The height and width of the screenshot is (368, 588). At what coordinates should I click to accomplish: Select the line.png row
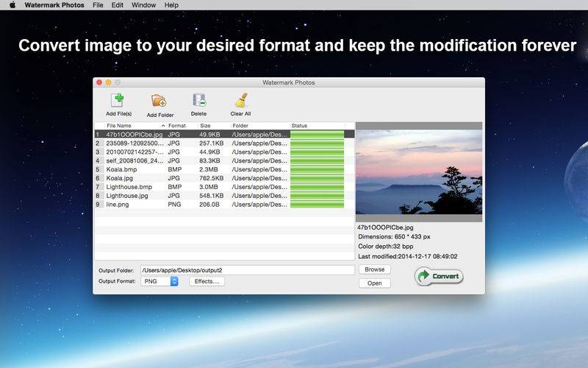(224, 205)
